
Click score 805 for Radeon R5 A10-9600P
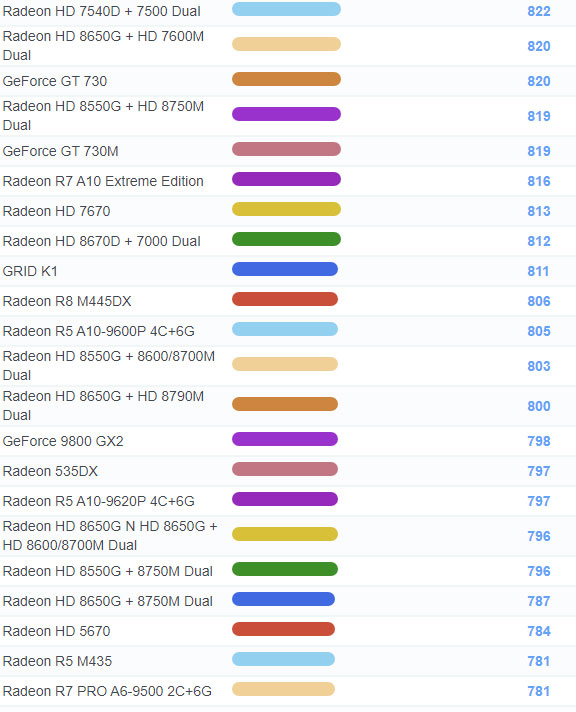tap(539, 331)
